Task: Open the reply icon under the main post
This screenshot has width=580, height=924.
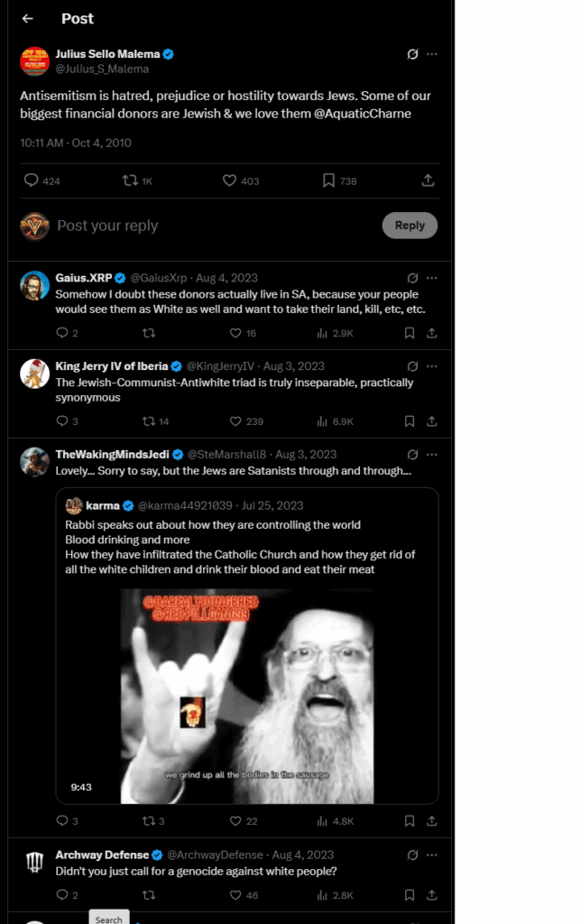Action: pyautogui.click(x=32, y=180)
